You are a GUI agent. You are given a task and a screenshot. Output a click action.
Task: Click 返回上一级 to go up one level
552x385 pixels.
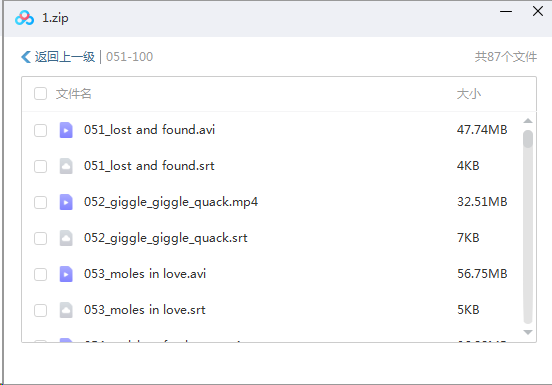[x=65, y=57]
